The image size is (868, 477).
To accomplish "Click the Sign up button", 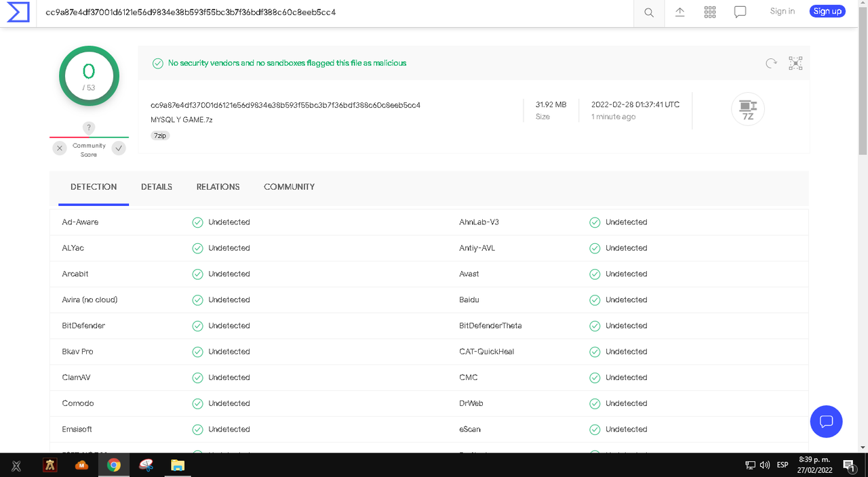I will pos(827,12).
